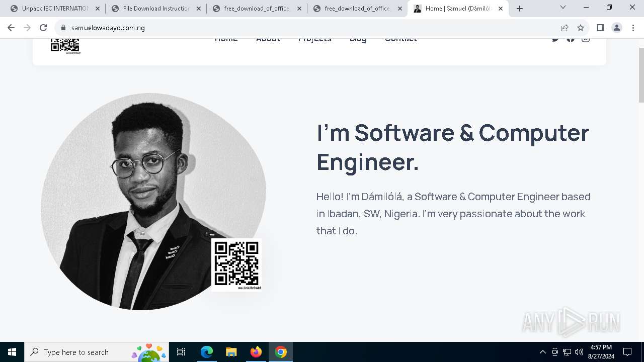Toggle the browser side panel
This screenshot has width=644, height=362.
click(600, 28)
